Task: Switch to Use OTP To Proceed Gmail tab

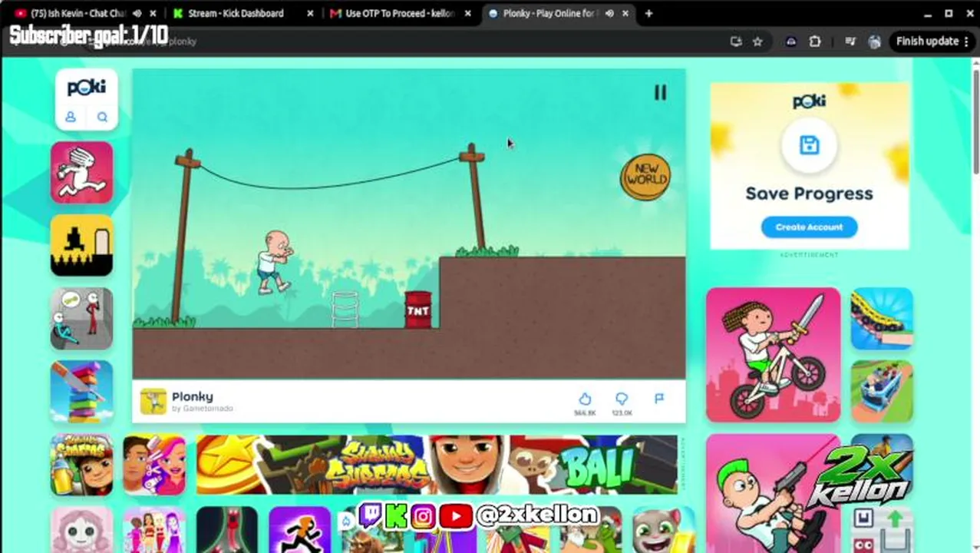Action: 399,13
